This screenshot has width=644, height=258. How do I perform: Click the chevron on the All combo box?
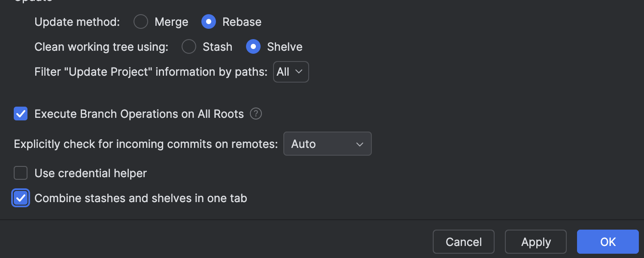(x=300, y=72)
